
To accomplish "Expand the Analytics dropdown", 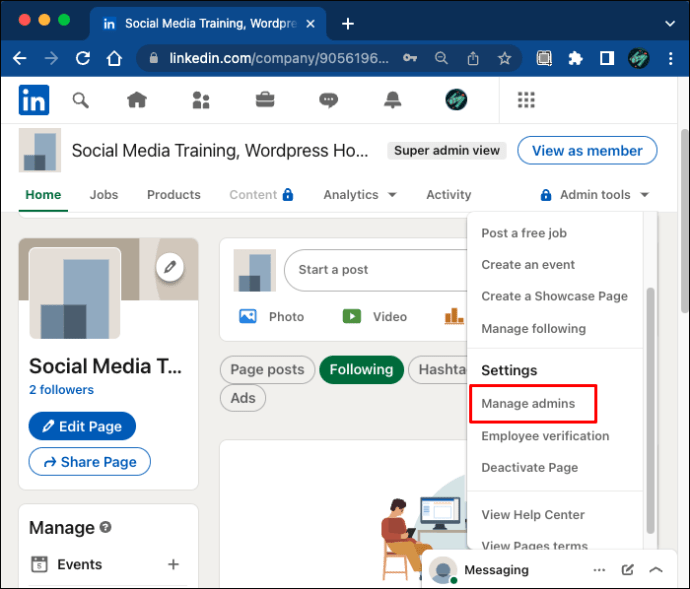I will click(359, 195).
